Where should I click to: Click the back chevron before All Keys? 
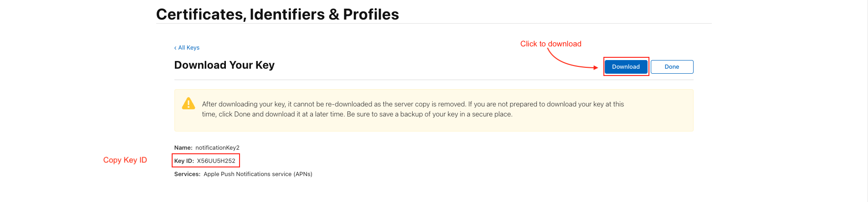click(x=175, y=48)
